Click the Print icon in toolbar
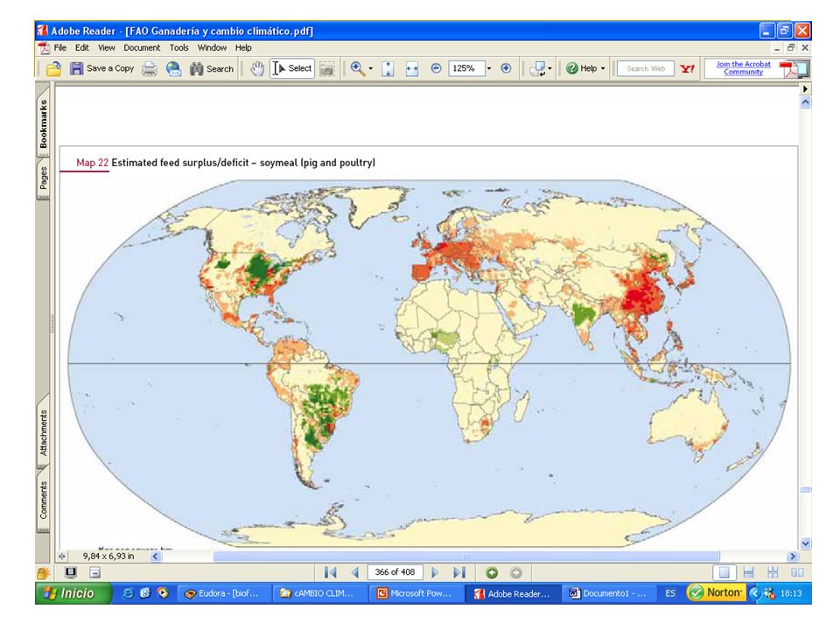This screenshot has width=840, height=630. (150, 68)
